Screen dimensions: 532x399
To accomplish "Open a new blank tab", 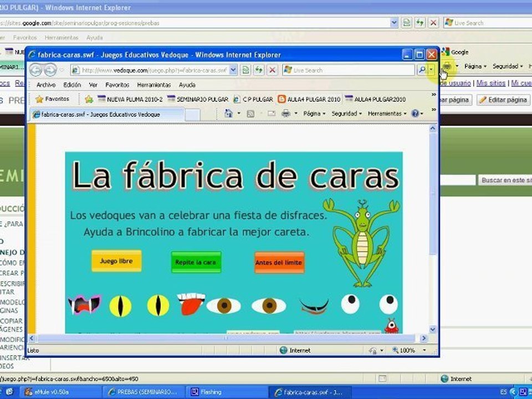I will click(192, 115).
